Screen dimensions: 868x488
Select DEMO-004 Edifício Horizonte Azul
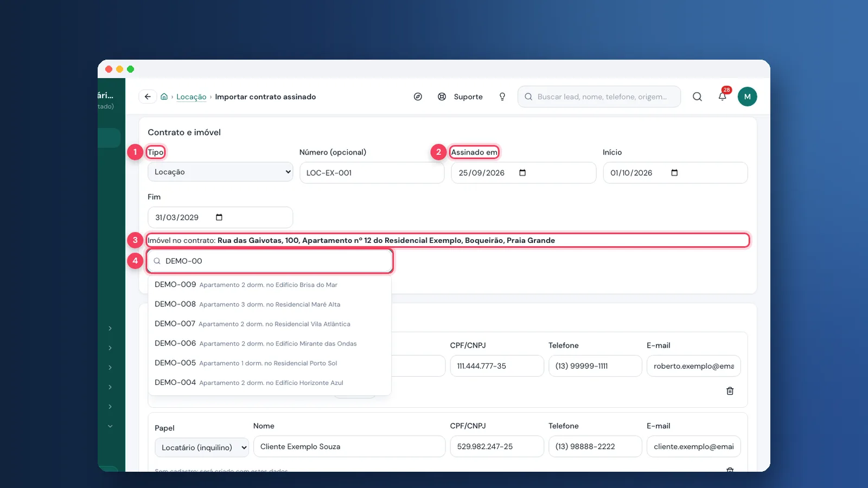click(x=270, y=382)
